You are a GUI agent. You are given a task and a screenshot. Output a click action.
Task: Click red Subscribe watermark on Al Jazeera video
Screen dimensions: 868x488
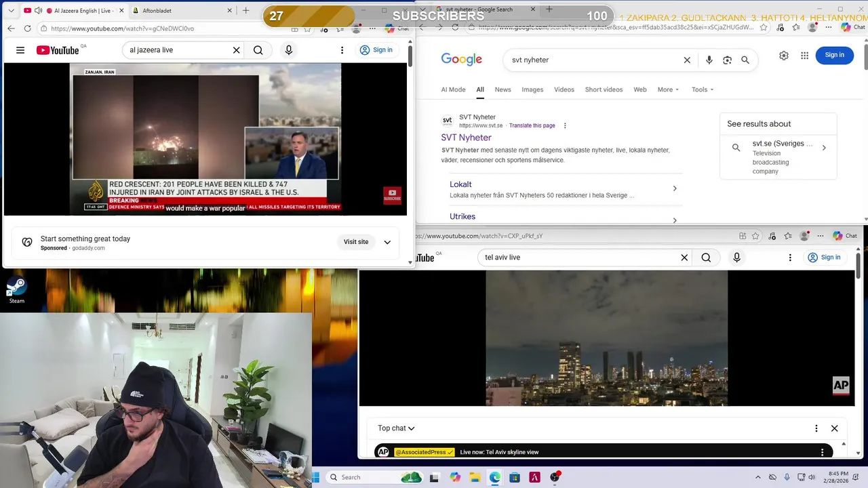click(x=392, y=195)
